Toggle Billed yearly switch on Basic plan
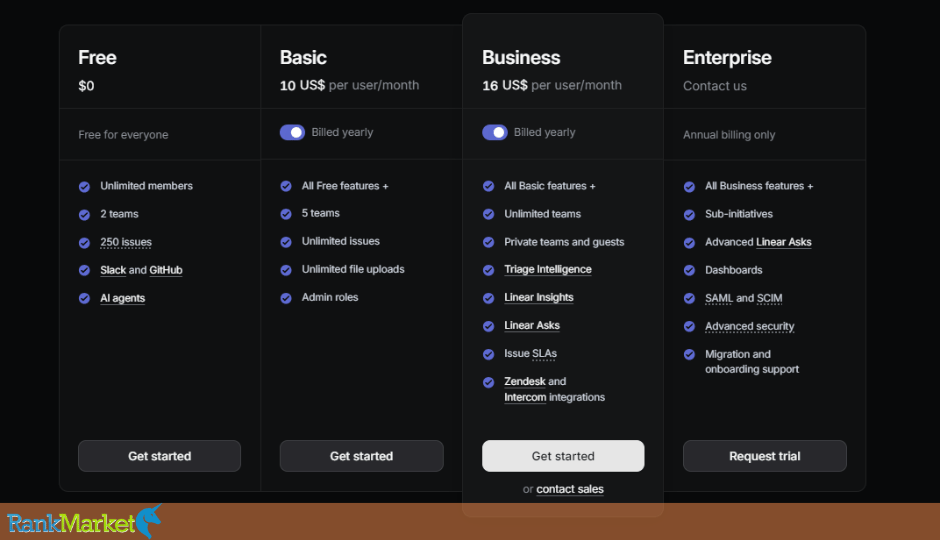The height and width of the screenshot is (540, 940). pyautogui.click(x=293, y=132)
